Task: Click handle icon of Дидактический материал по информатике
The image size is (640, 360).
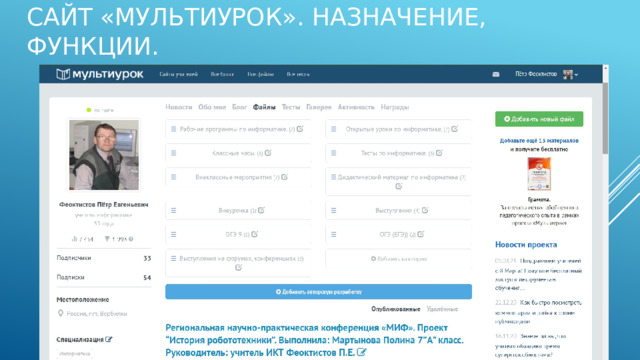Action: (x=333, y=177)
